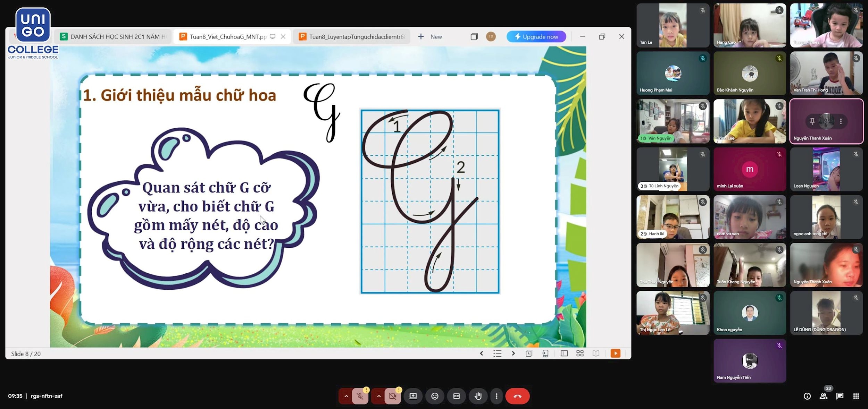Image resolution: width=868 pixels, height=409 pixels.
Task: Select Trinh Lee's video tile
Action: 750,121
